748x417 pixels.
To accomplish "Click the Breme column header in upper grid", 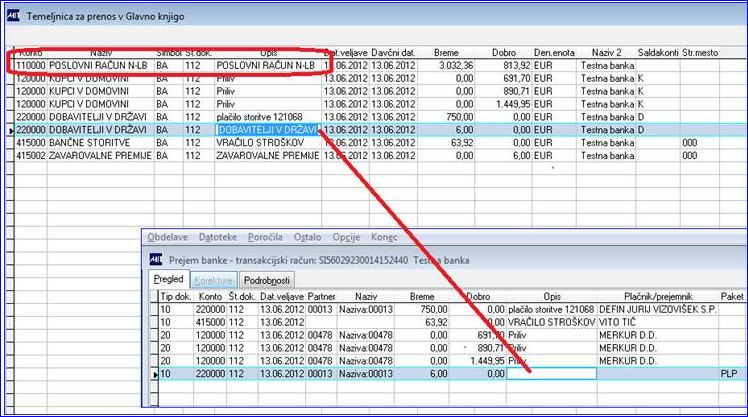I will point(446,52).
